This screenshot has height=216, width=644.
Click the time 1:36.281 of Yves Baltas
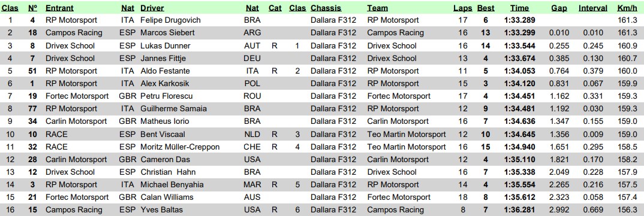click(519, 210)
